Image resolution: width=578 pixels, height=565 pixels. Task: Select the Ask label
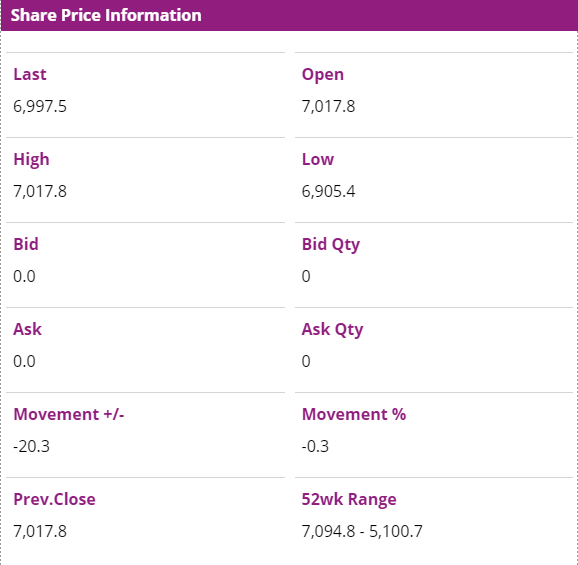pos(27,329)
